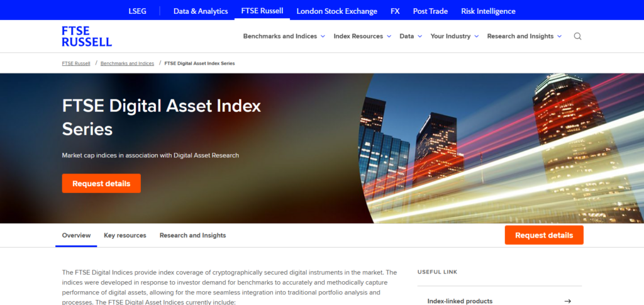
Task: Click Market cap indices subtitle text
Action: coord(150,155)
